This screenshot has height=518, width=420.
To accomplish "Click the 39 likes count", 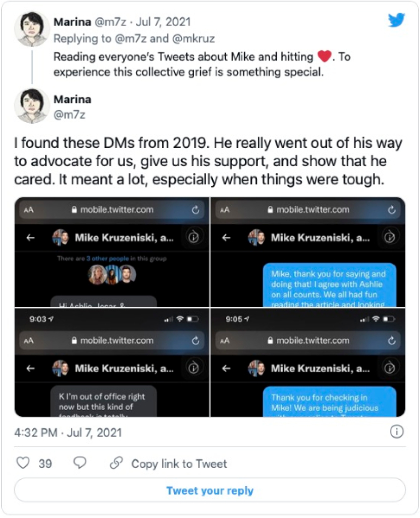I will [45, 463].
